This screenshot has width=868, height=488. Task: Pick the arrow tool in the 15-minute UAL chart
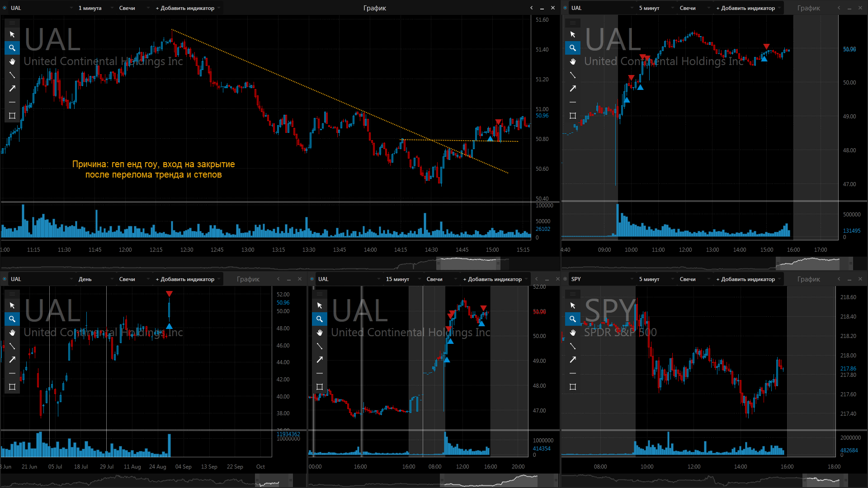tap(320, 360)
